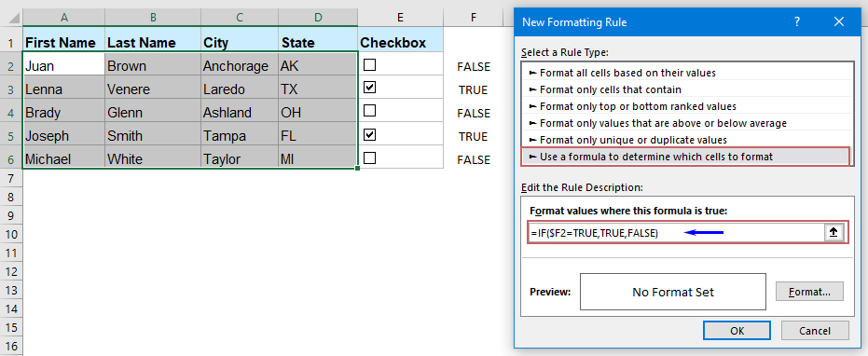
Task: Click the 'State' header cell
Action: [318, 42]
